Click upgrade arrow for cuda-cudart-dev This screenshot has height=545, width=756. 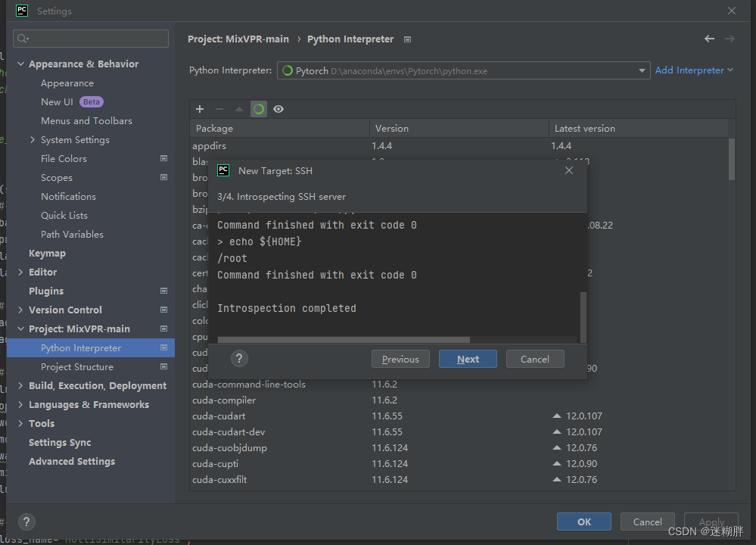(557, 431)
